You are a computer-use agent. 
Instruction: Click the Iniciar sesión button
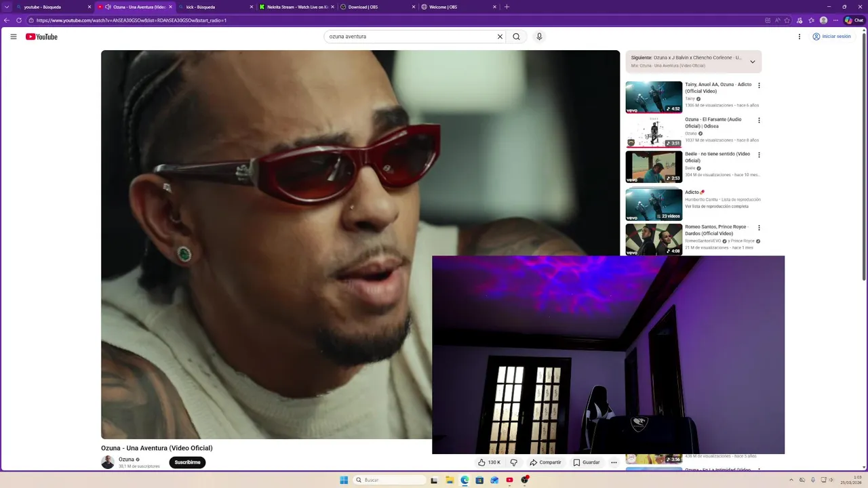(x=831, y=37)
